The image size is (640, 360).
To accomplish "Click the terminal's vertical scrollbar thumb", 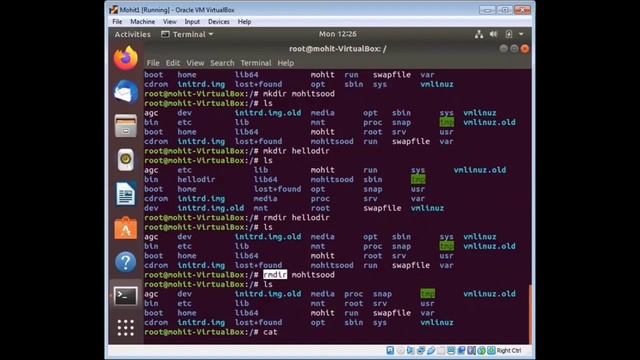I will pos(530,314).
